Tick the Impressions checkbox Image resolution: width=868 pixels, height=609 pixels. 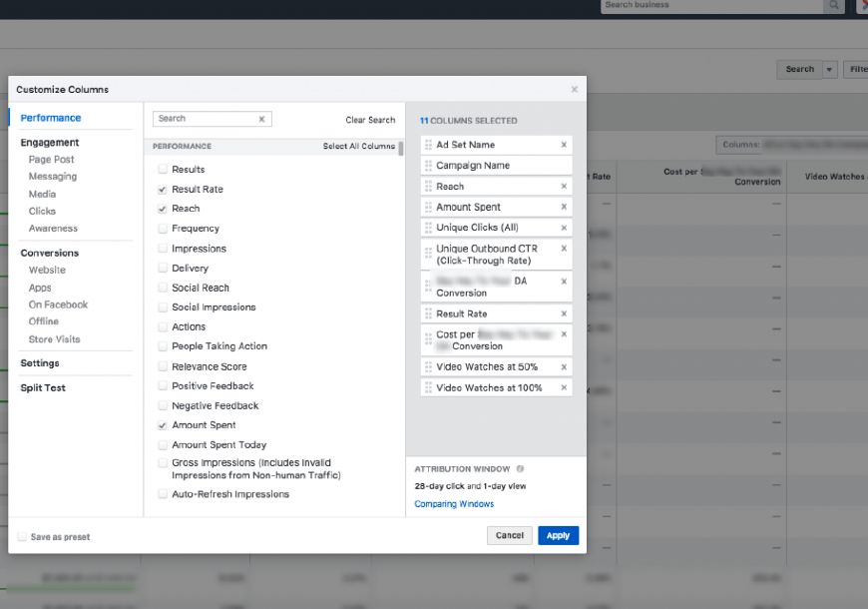point(163,249)
